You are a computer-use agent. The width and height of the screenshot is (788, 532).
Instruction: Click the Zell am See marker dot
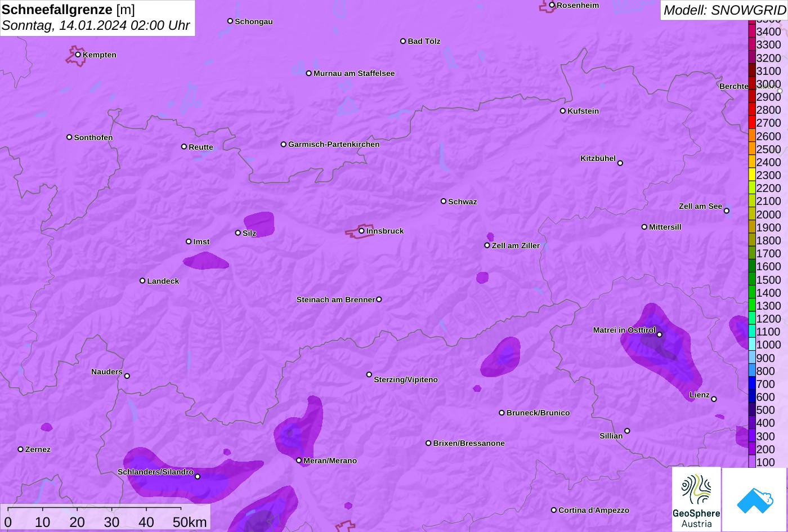point(727,211)
